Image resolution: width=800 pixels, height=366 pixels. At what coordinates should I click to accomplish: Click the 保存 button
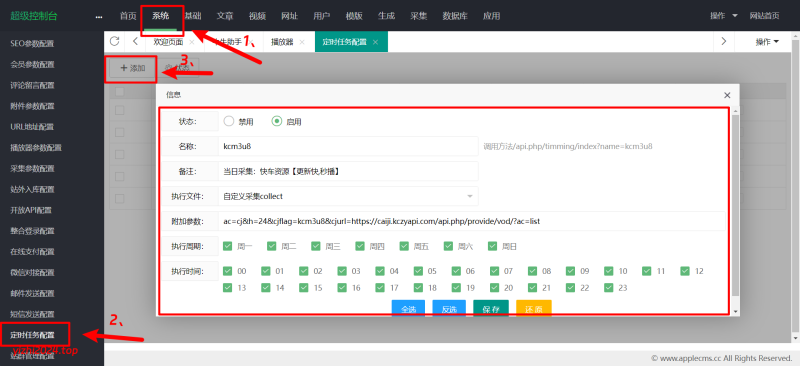tap(491, 309)
